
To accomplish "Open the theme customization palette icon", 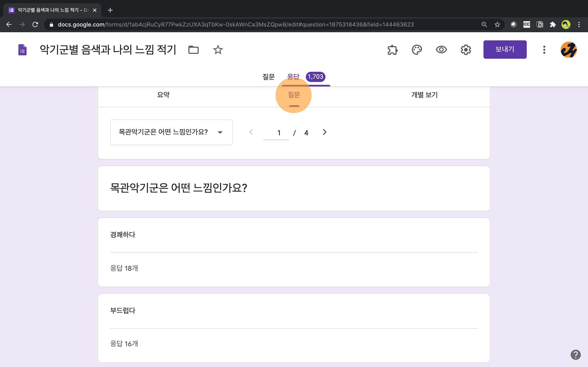I will (x=417, y=50).
